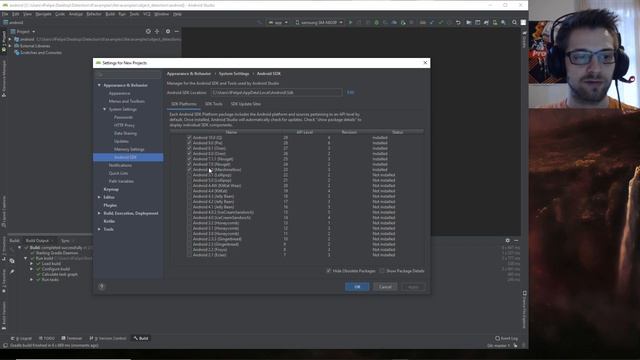Click the Apply button

tap(413, 287)
